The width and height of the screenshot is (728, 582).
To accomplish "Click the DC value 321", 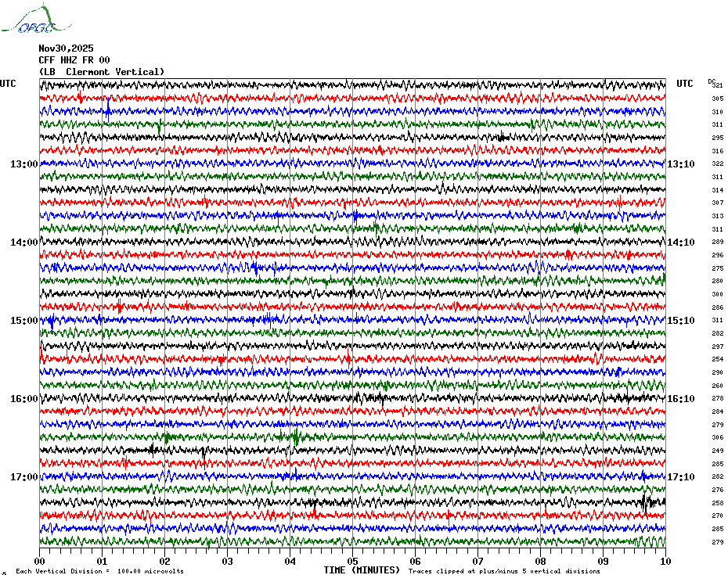I will click(718, 86).
